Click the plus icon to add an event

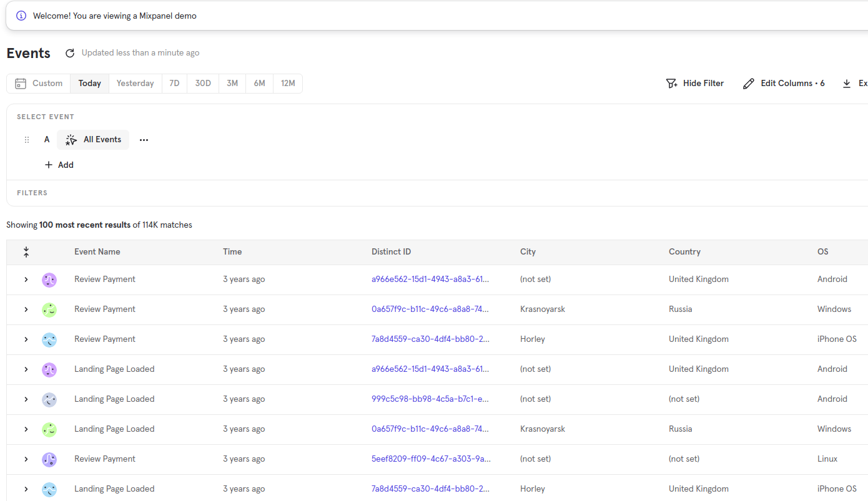point(49,165)
